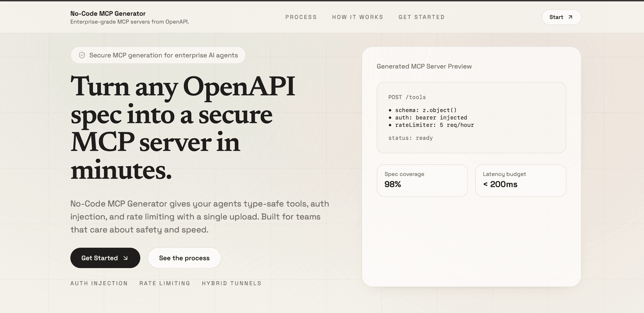The image size is (644, 313).
Task: Click the arrow icon inside Get Started button
Action: [125, 258]
